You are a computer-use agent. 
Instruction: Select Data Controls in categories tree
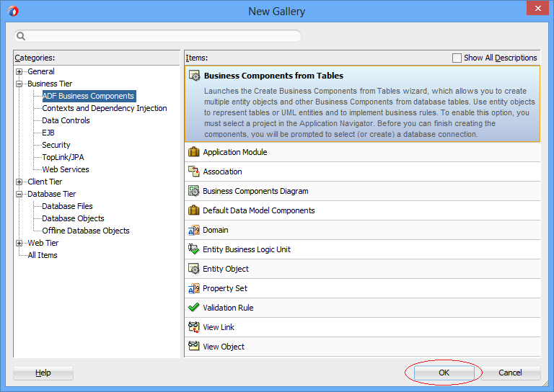tap(66, 120)
